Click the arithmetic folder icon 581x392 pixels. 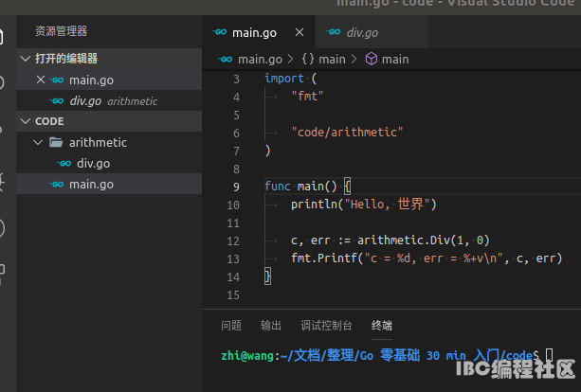click(x=56, y=142)
